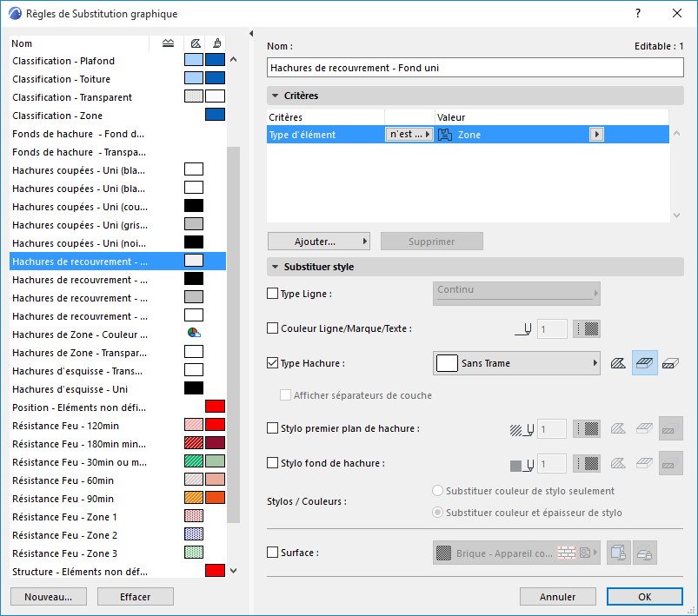Click the Nom column header
This screenshot has width=698, height=616.
79,43
